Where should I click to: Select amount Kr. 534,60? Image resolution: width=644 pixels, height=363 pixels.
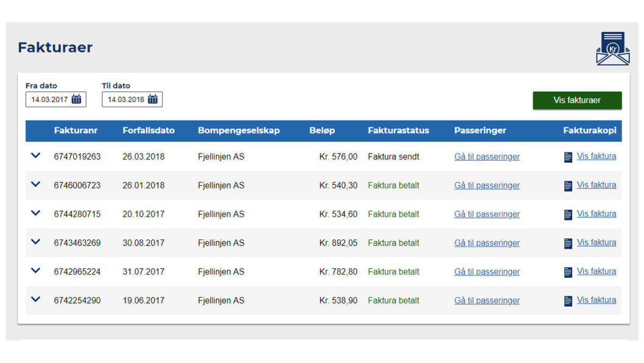click(338, 214)
